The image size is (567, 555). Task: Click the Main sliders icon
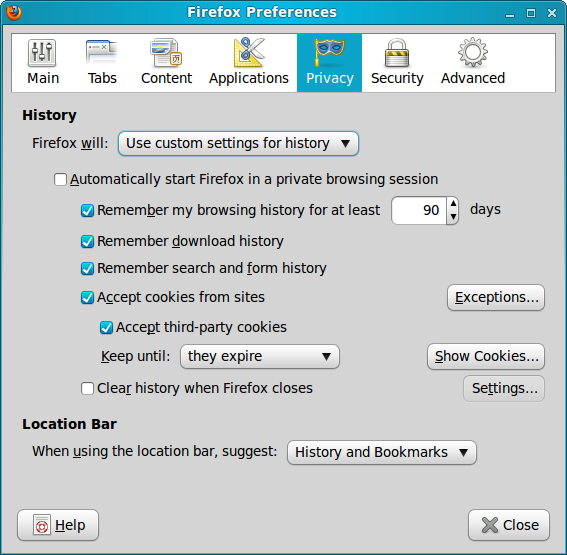pos(42,53)
